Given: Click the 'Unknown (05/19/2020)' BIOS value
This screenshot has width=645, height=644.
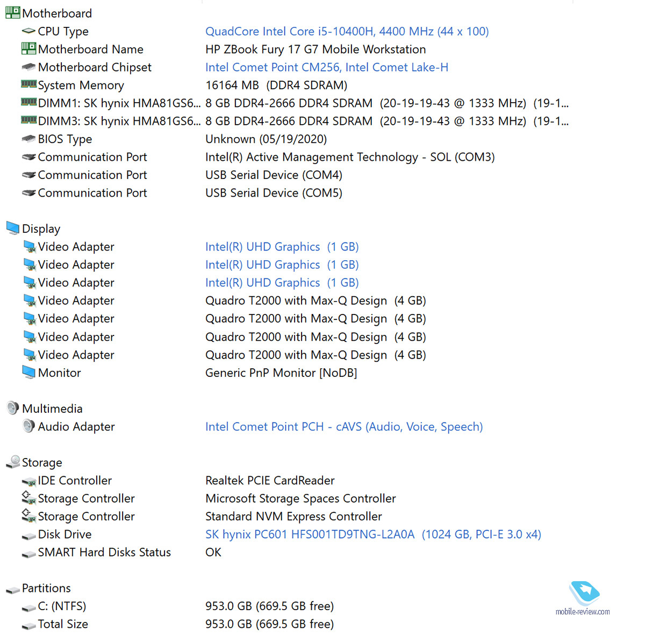Looking at the screenshot, I should (x=266, y=139).
